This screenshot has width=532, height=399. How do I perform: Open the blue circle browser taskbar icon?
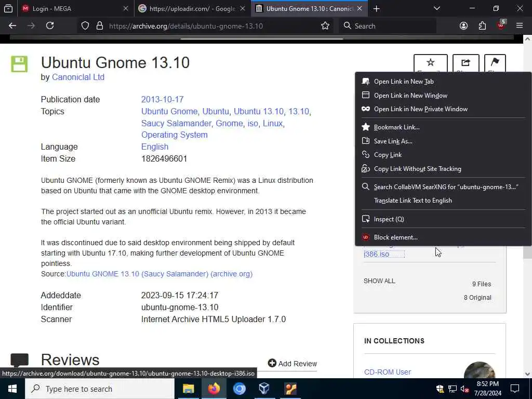(239, 389)
